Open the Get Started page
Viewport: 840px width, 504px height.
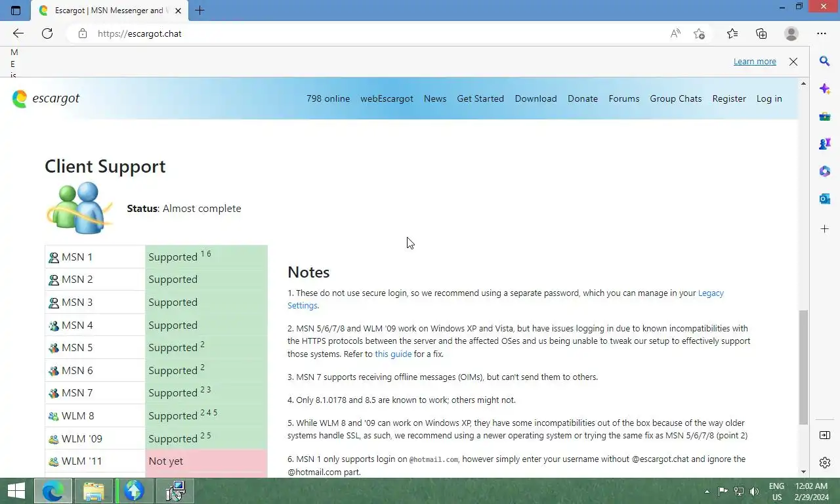tap(480, 98)
